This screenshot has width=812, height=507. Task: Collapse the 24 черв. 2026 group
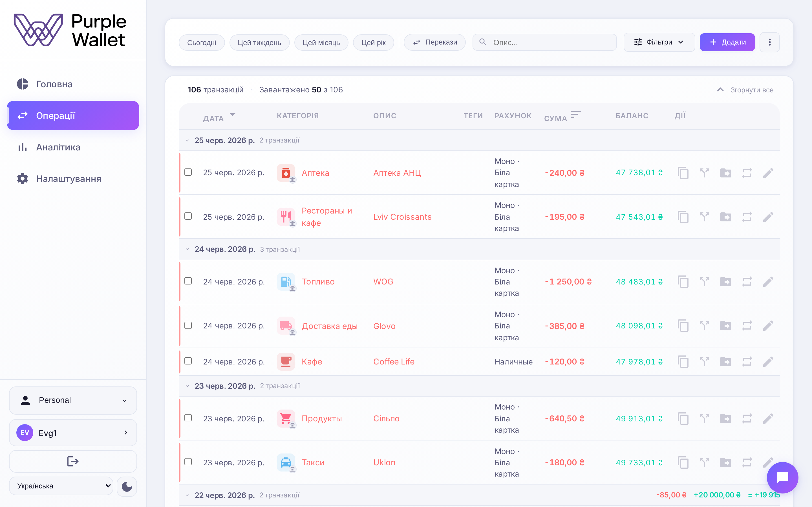[187, 249]
